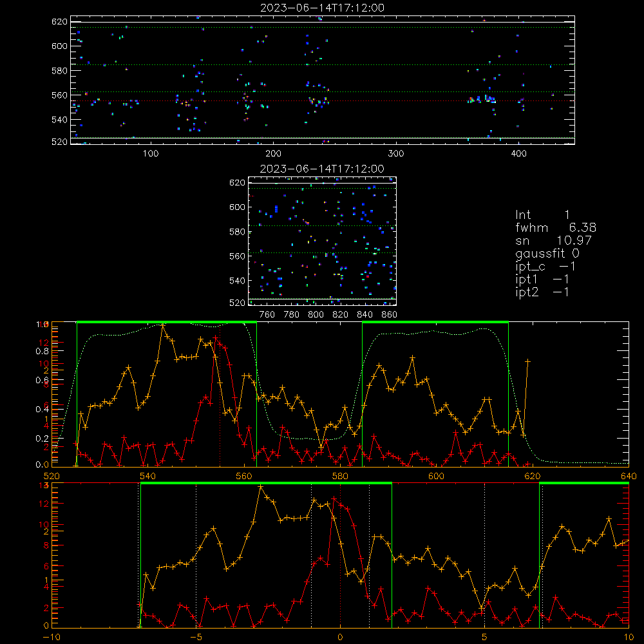644x644 pixels.
Task: Click x-axis label 620 in profile plot
Action: [x=533, y=476]
